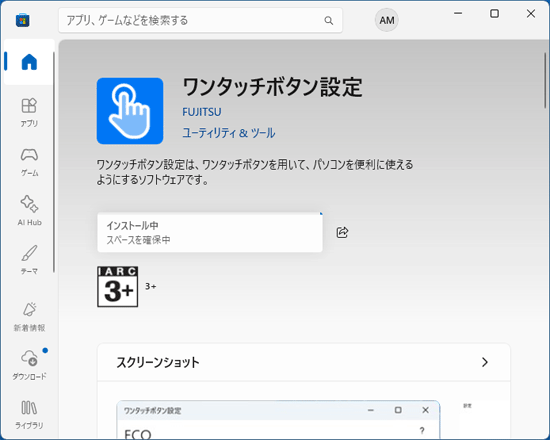
Task: Click the magnifier search icon
Action: pos(329,20)
